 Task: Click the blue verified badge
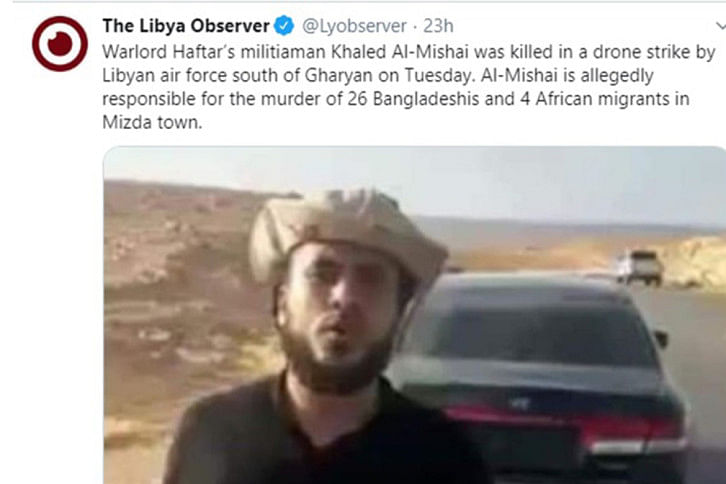pos(284,25)
